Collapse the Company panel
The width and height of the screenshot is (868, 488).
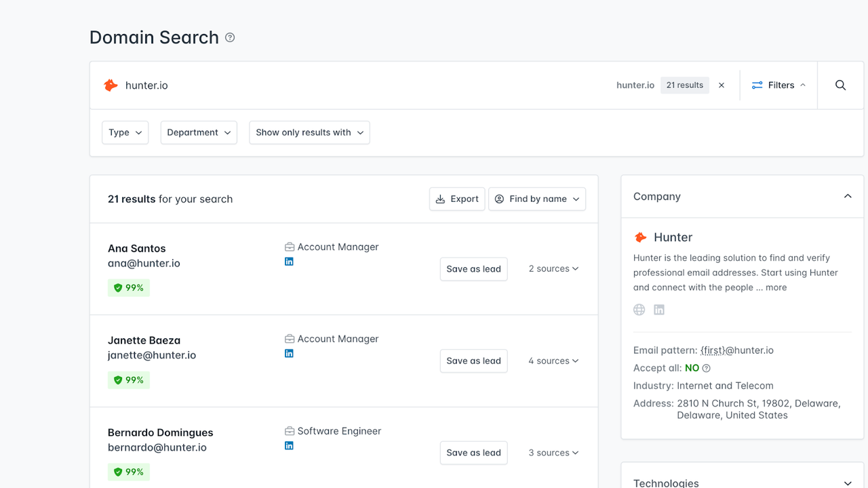point(848,196)
